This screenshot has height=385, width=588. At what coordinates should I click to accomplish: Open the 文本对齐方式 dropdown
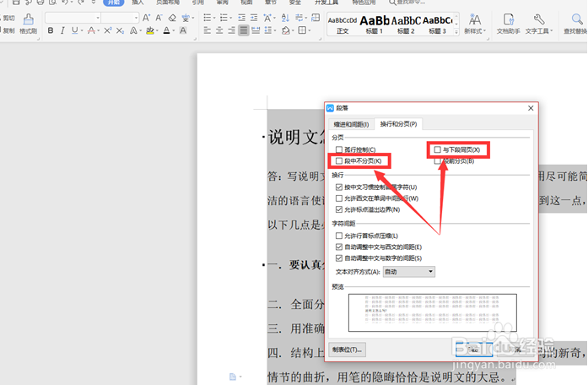click(409, 272)
